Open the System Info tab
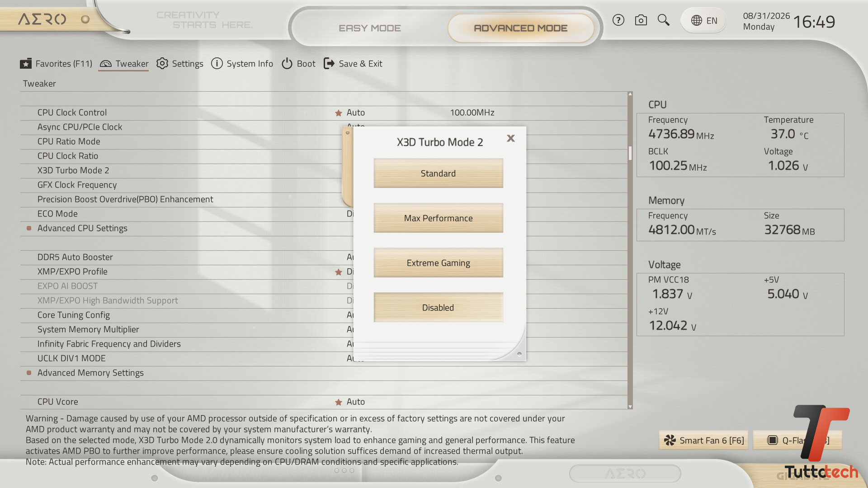 point(242,64)
